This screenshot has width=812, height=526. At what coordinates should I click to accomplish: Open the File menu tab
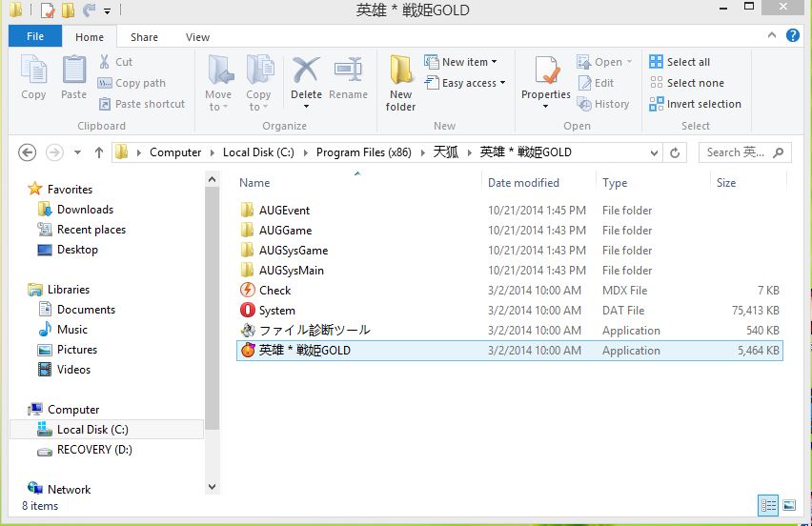pos(35,36)
